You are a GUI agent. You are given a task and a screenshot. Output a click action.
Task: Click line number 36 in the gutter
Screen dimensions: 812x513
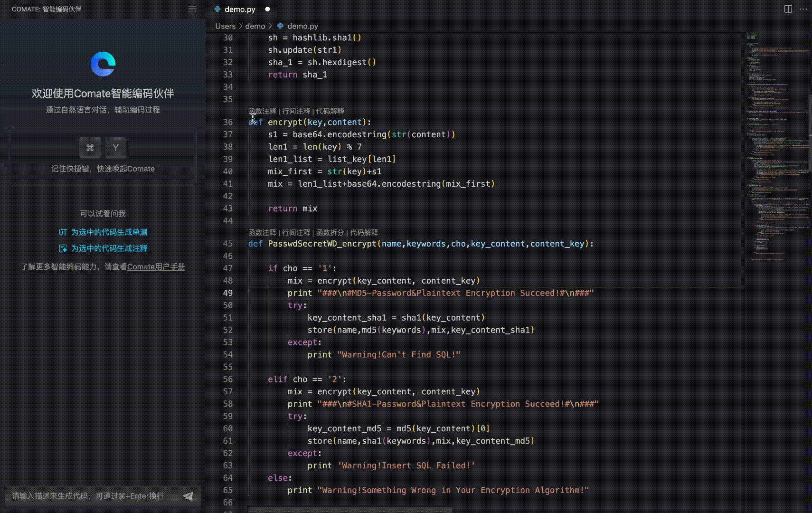228,122
